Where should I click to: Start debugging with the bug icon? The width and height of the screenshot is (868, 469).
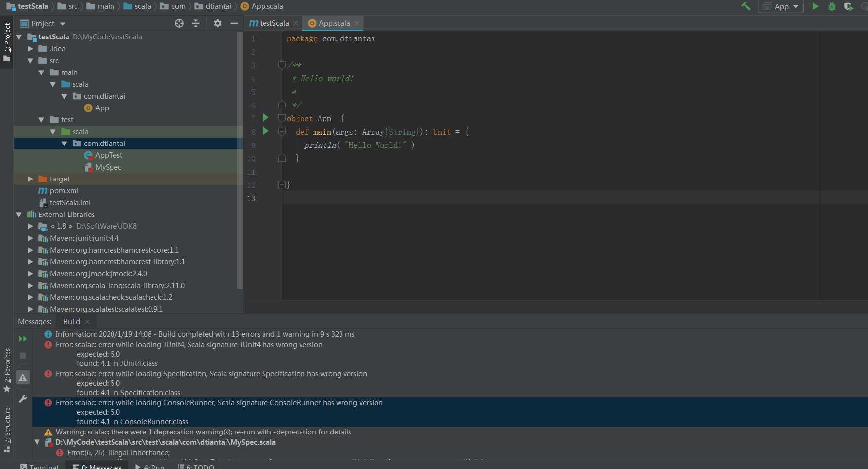pos(832,6)
